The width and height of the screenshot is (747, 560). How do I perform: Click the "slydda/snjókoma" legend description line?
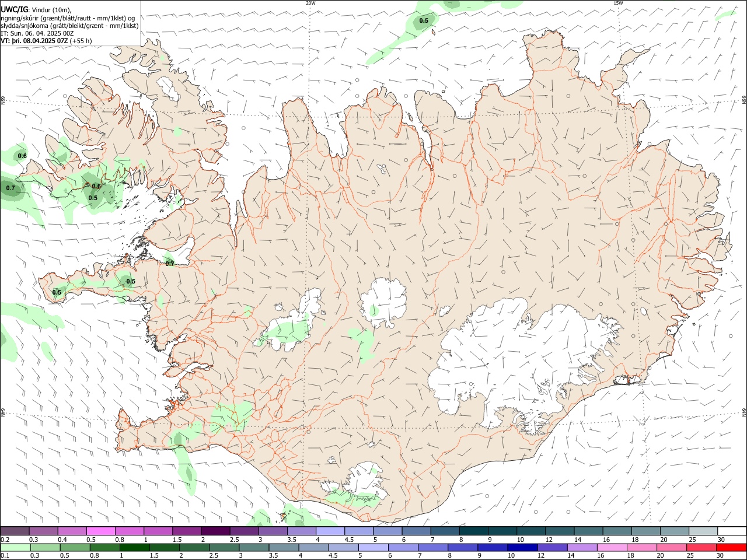[x=70, y=26]
